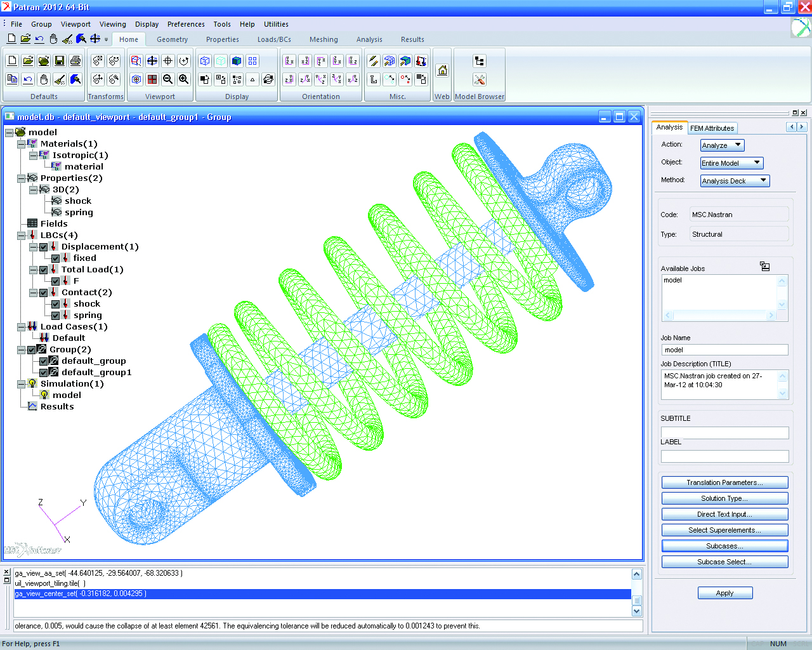Screen dimensions: 812x650
Task: Click the Fit View icon in Viewport group
Action: click(x=152, y=61)
